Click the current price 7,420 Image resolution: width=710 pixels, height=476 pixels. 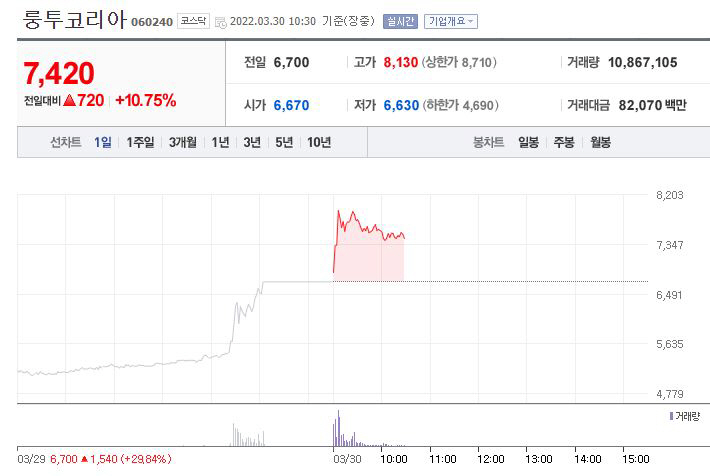pos(58,73)
